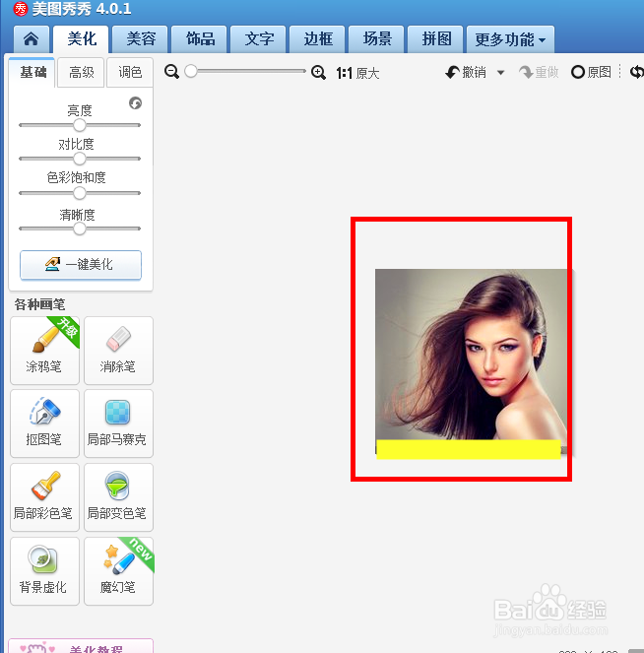Screen dimensions: 644x653
Task: Reset adjustments with circular arrow icon
Action: [135, 102]
